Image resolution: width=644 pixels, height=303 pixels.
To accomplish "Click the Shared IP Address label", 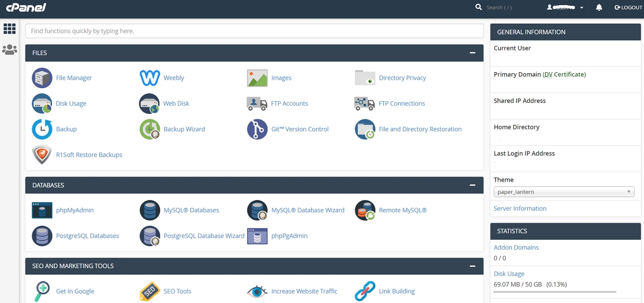I will tap(519, 101).
